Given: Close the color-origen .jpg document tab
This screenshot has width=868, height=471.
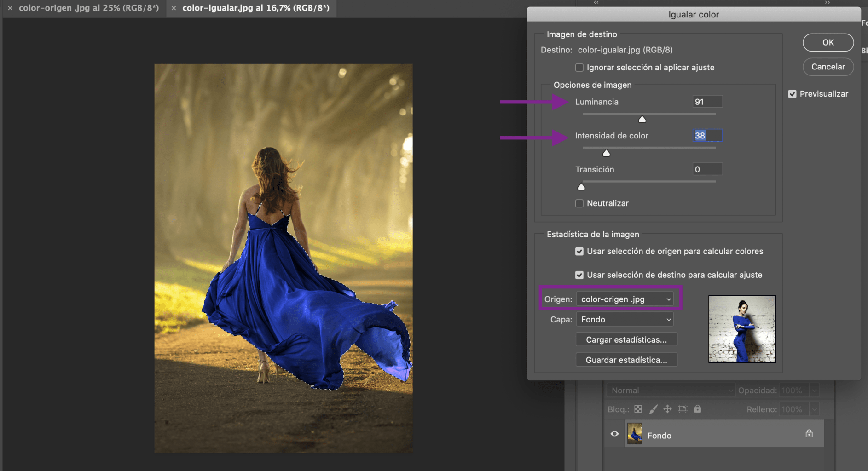Looking at the screenshot, I should click(10, 8).
